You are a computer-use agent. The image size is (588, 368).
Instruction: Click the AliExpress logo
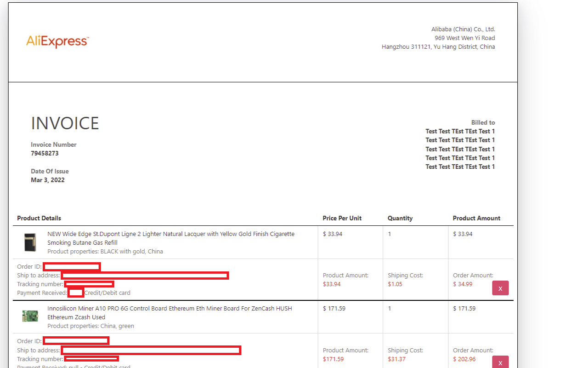pyautogui.click(x=57, y=42)
